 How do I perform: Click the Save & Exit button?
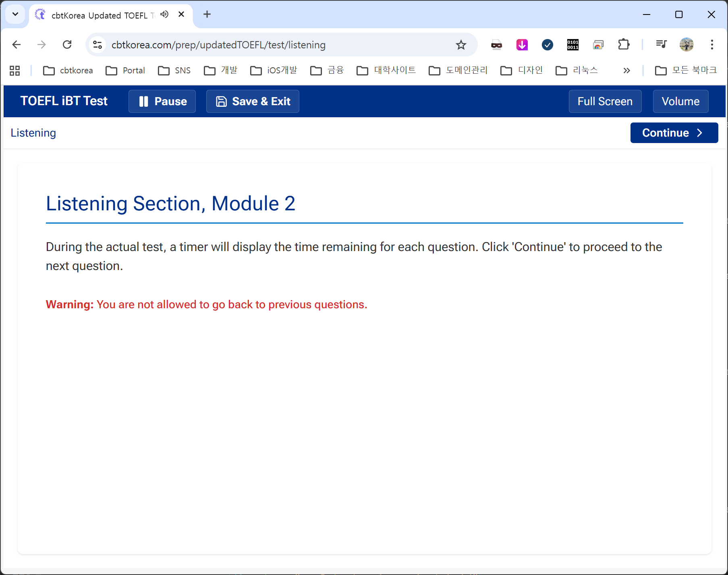point(253,101)
